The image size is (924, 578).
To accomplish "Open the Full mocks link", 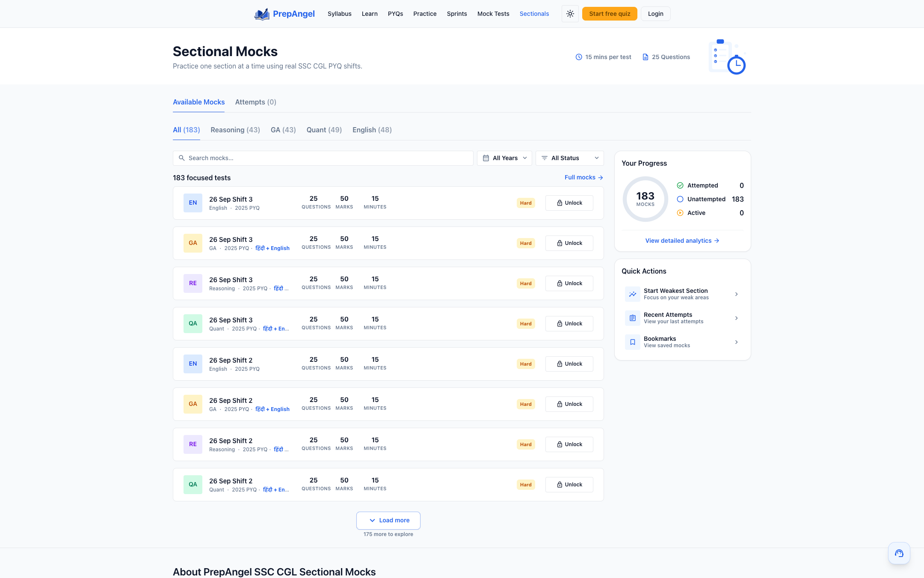I will (x=584, y=177).
